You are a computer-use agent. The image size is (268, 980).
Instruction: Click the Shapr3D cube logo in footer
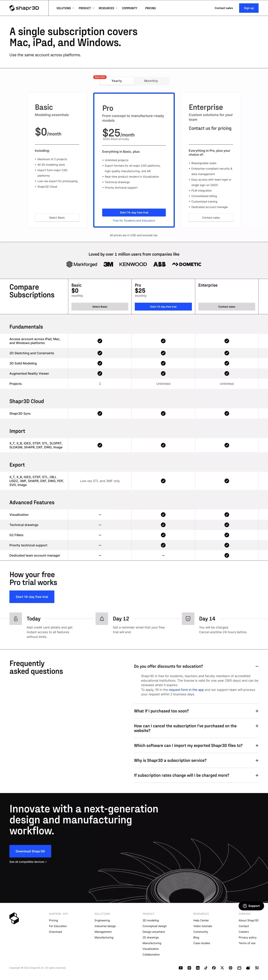pos(14,918)
